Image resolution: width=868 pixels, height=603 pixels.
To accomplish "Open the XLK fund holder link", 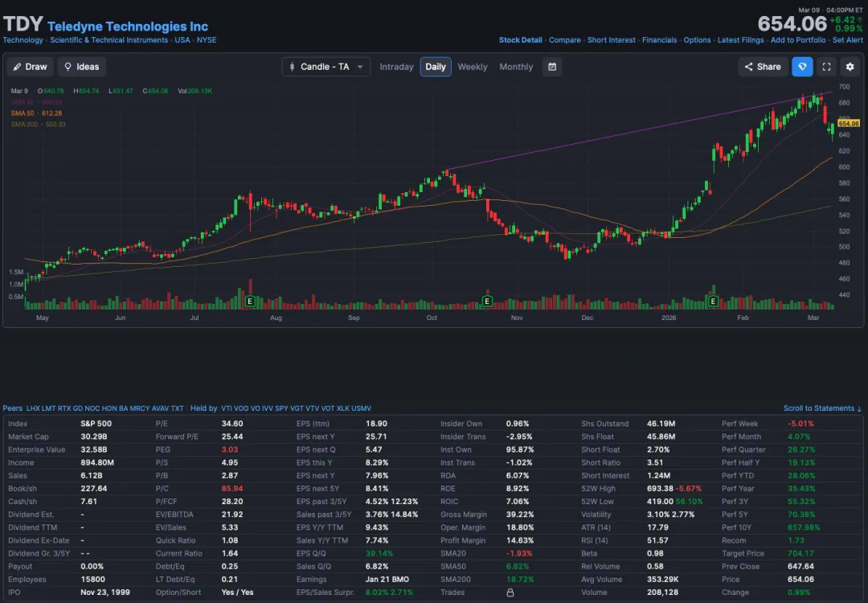I will (342, 408).
